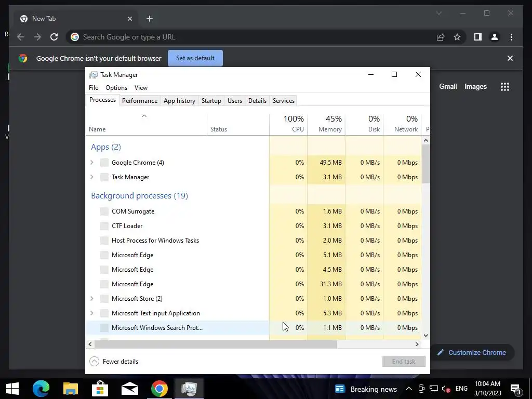The height and width of the screenshot is (399, 532).
Task: Open Chrome profile avatar icon
Action: (495, 37)
